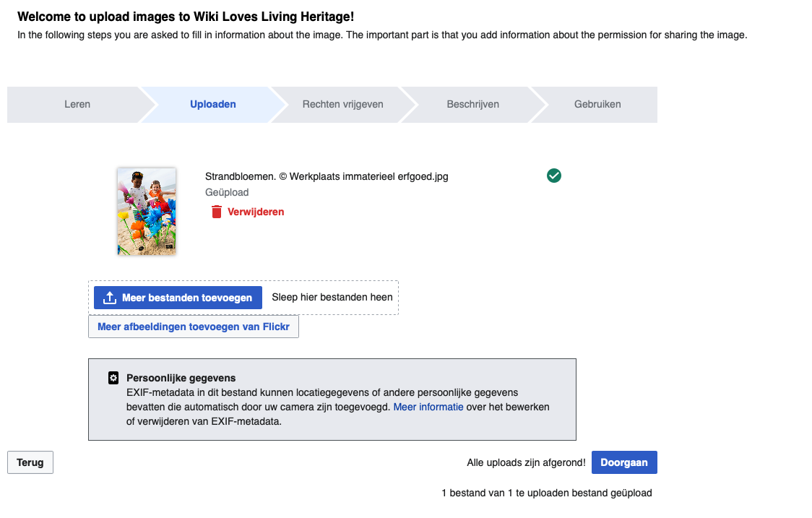
Task: Switch to Rechten vrijgeven step
Action: pyautogui.click(x=343, y=104)
